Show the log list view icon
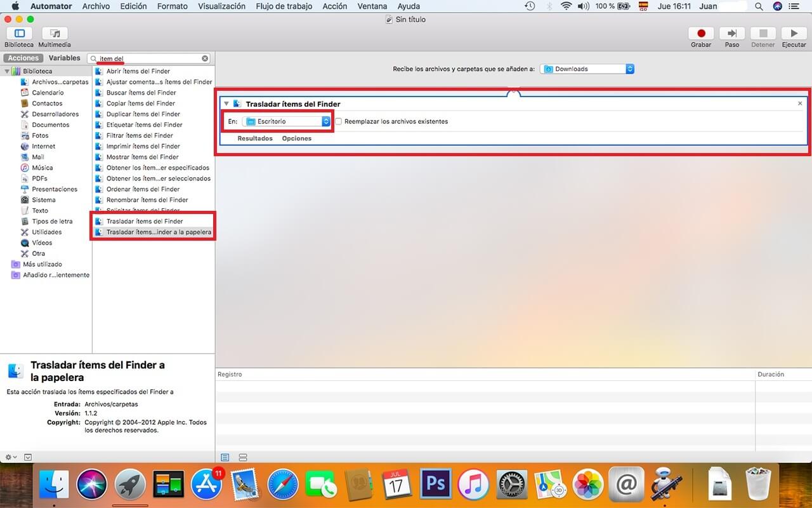 [225, 457]
